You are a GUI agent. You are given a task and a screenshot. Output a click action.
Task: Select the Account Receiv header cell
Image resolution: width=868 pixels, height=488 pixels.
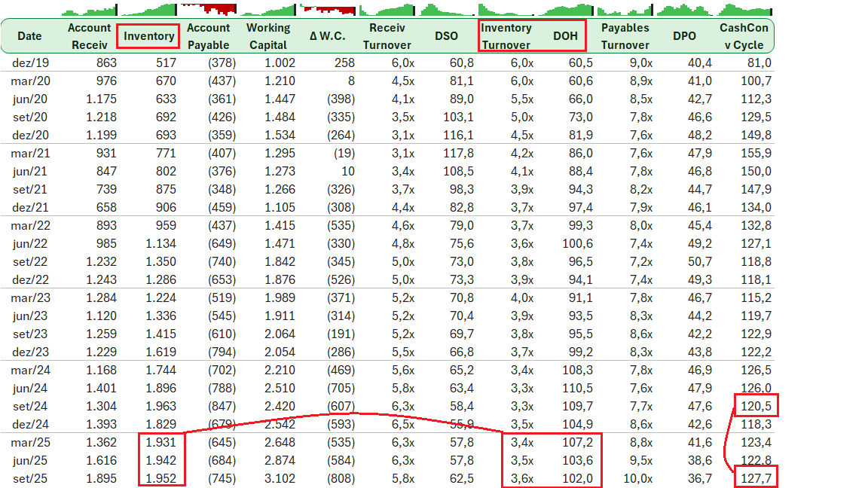[89, 36]
